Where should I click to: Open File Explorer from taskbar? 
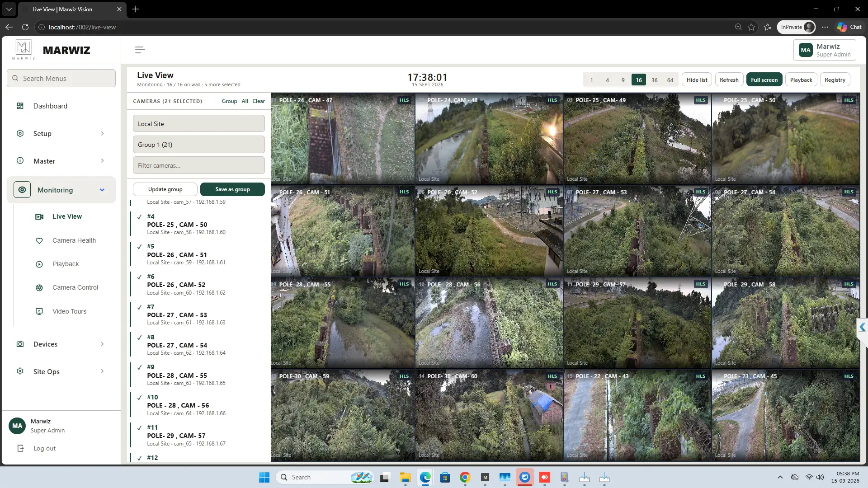(x=405, y=477)
